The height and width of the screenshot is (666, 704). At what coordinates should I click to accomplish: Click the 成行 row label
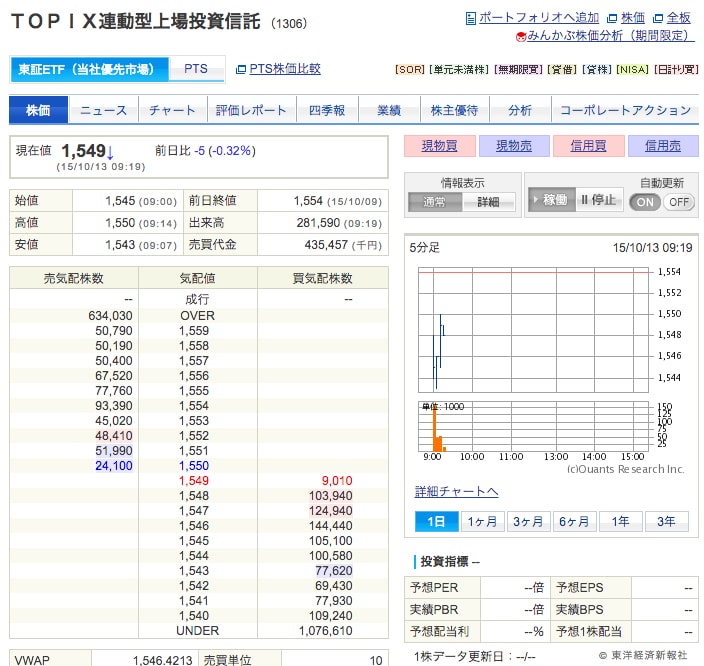pyautogui.click(x=198, y=299)
